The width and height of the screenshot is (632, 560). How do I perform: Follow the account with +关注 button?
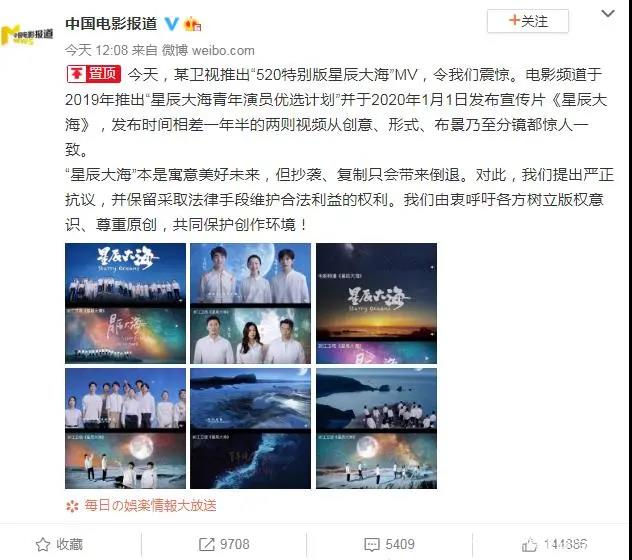pyautogui.click(x=528, y=21)
